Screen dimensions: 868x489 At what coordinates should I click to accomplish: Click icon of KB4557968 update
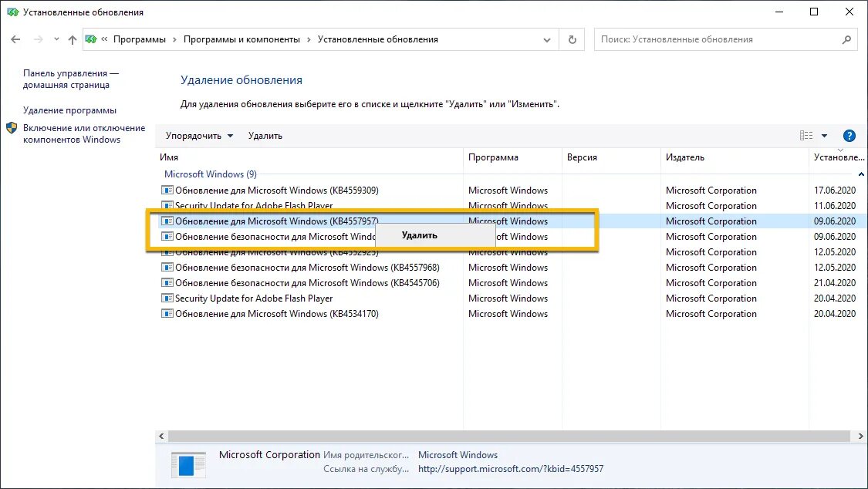(x=167, y=268)
